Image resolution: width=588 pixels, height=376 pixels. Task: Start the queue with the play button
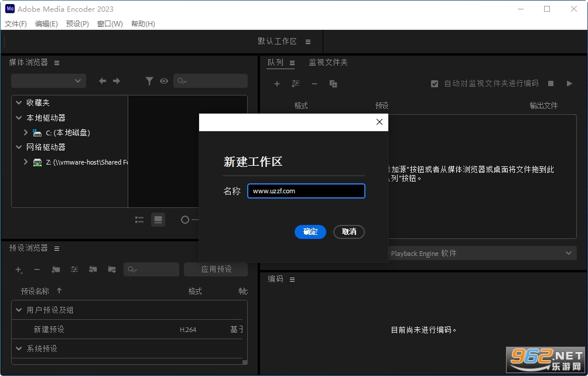point(570,84)
